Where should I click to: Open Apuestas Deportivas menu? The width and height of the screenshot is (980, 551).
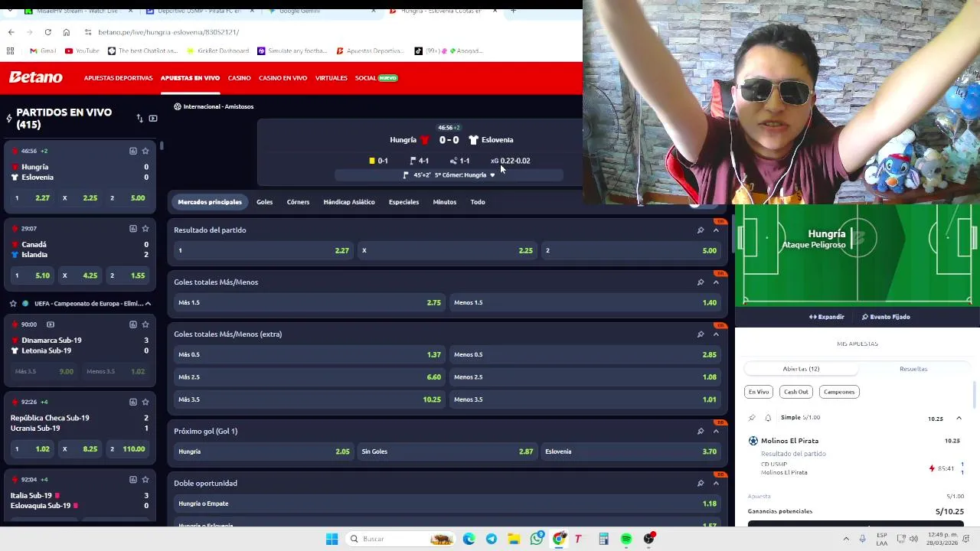[118, 78]
